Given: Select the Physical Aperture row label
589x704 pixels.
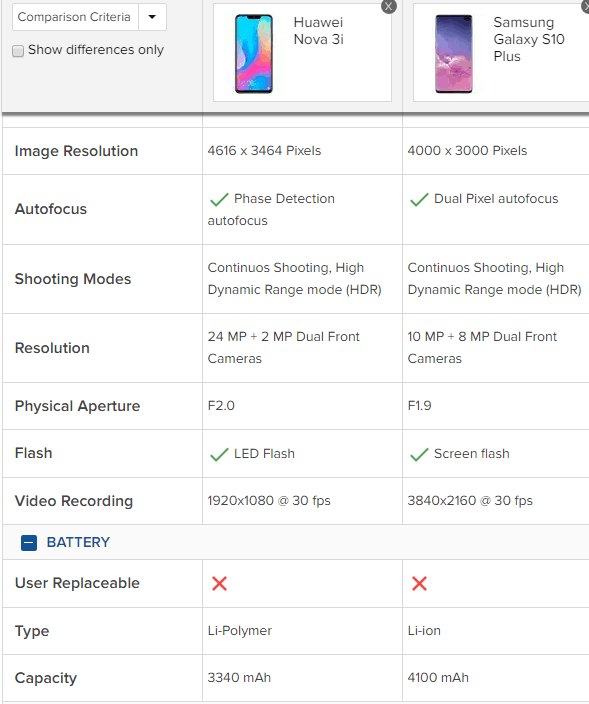Looking at the screenshot, I should click(x=77, y=406).
